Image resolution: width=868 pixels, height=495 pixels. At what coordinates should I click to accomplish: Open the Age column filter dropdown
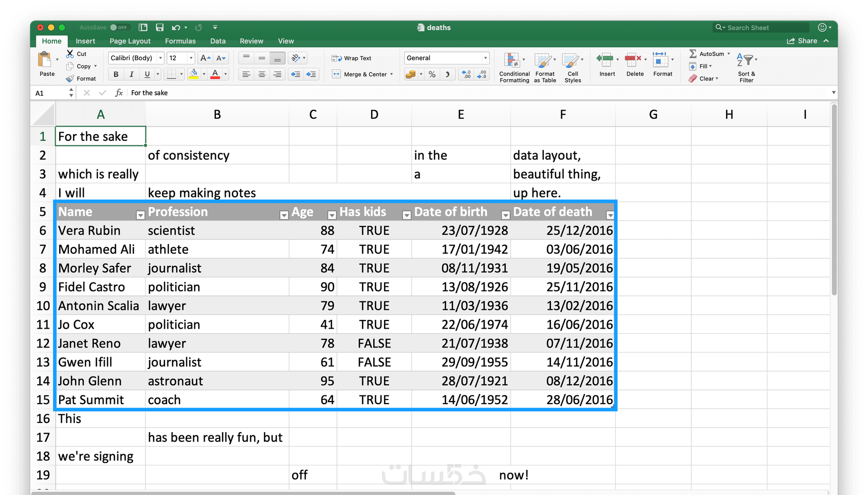click(332, 215)
